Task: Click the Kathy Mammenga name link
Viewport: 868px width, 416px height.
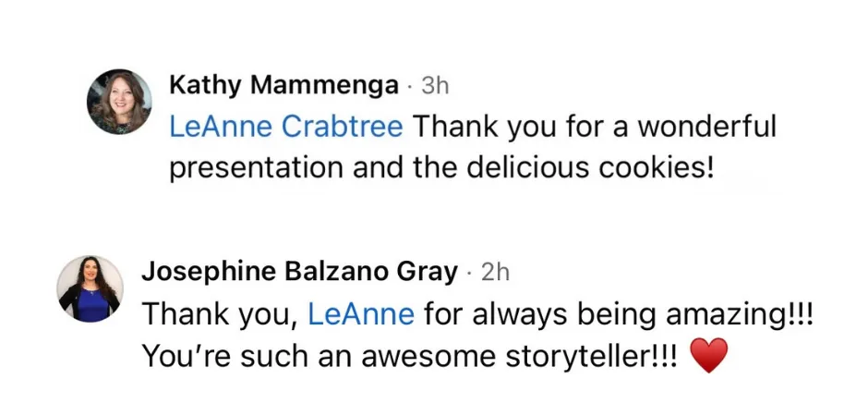Action: click(x=284, y=86)
